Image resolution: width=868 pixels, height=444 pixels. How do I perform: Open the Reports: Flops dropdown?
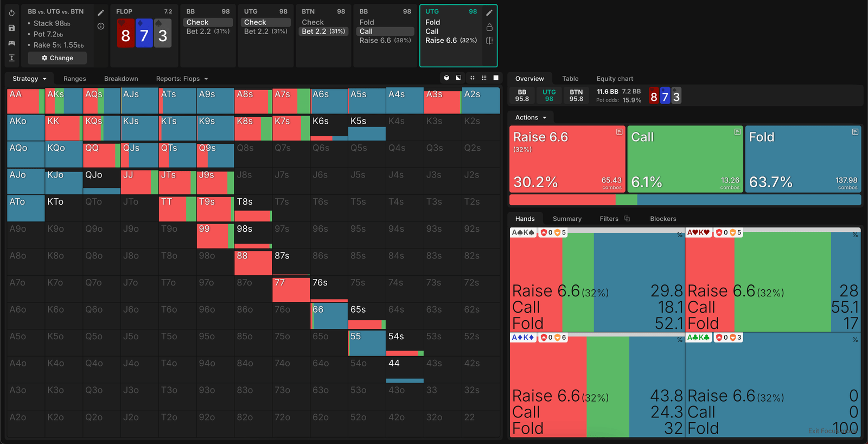(x=182, y=79)
